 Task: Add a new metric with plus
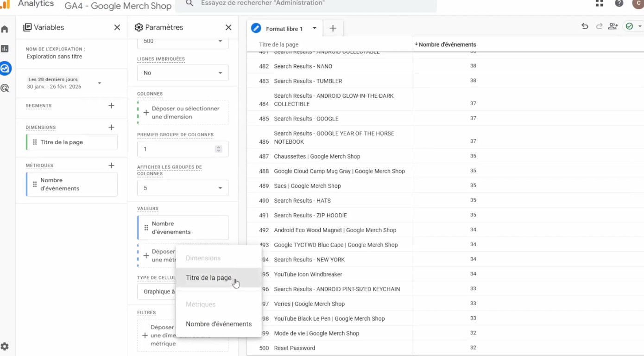[111, 165]
